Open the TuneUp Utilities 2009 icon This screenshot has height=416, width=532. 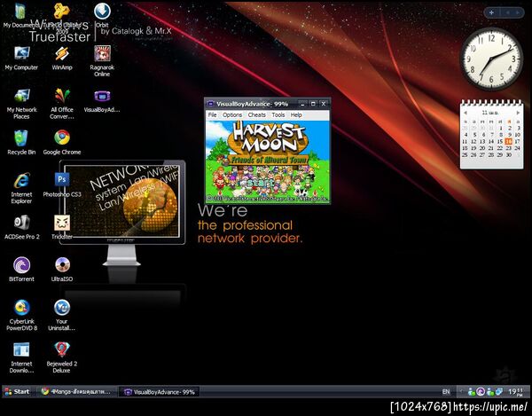coord(62,17)
